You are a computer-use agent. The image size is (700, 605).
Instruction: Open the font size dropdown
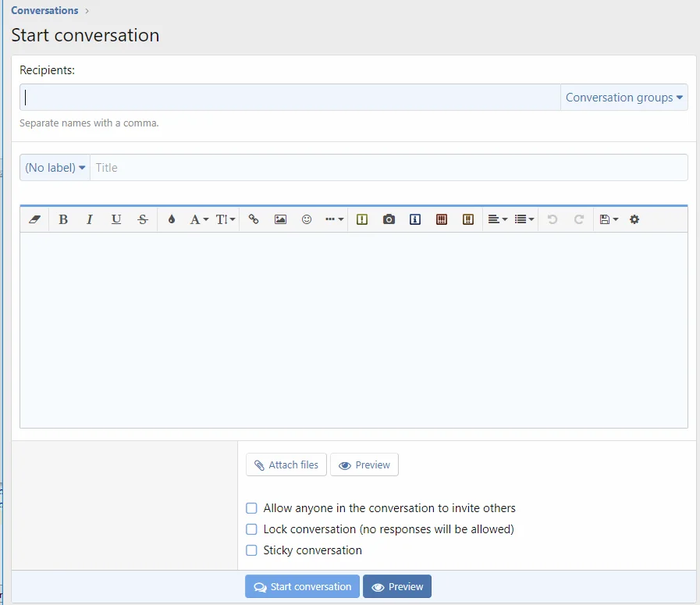coord(226,219)
